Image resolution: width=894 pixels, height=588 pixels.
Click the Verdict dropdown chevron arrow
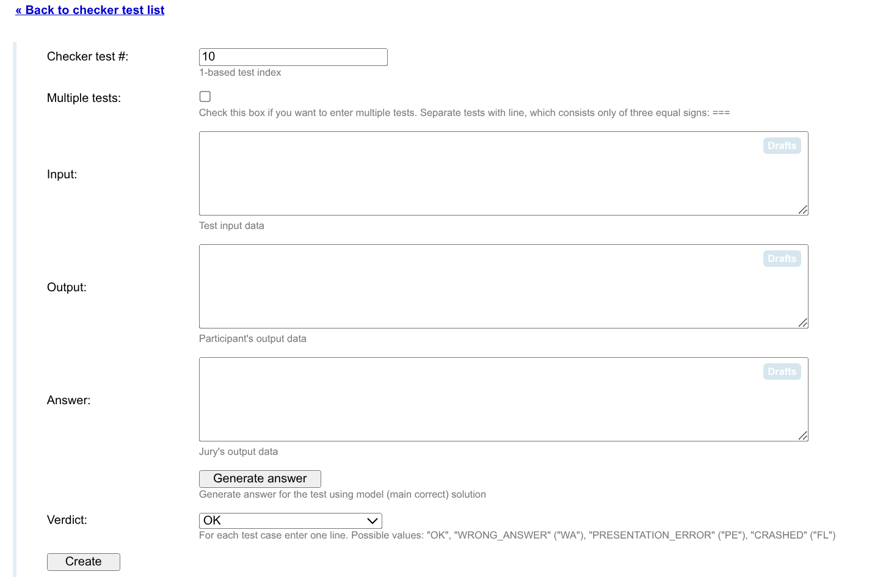click(372, 521)
